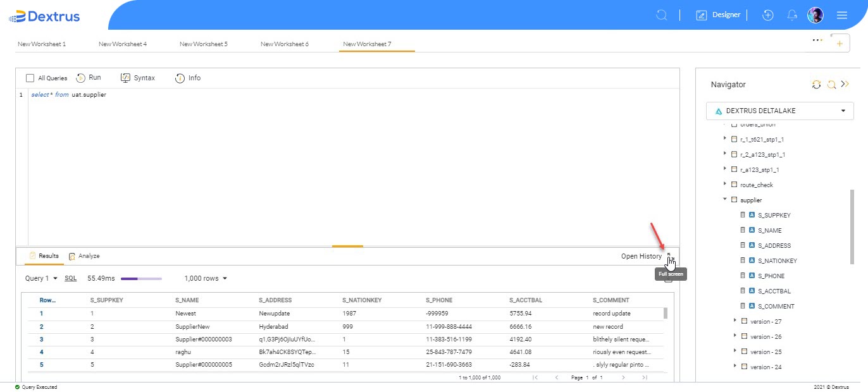Image resolution: width=868 pixels, height=392 pixels.
Task: Expand the route_check table node
Action: point(725,185)
